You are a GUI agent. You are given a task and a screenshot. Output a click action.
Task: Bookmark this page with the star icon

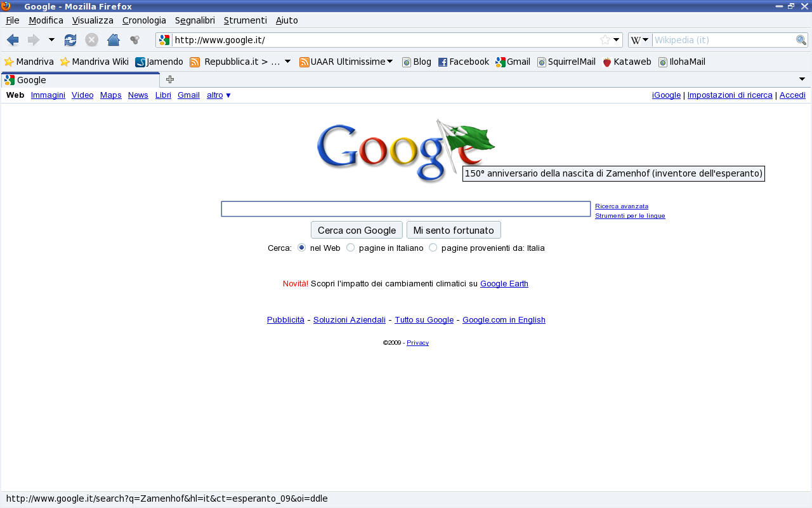pos(605,40)
